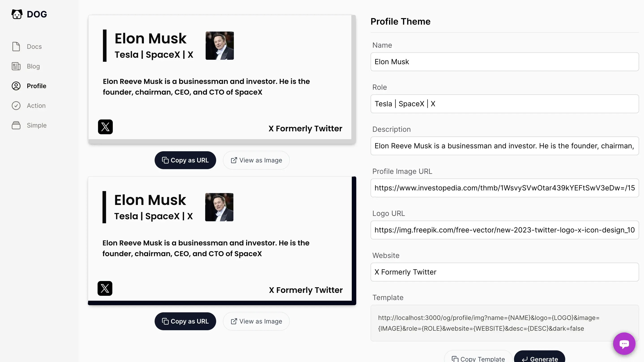The height and width of the screenshot is (362, 644).
Task: View the second preview as image
Action: pos(256,321)
